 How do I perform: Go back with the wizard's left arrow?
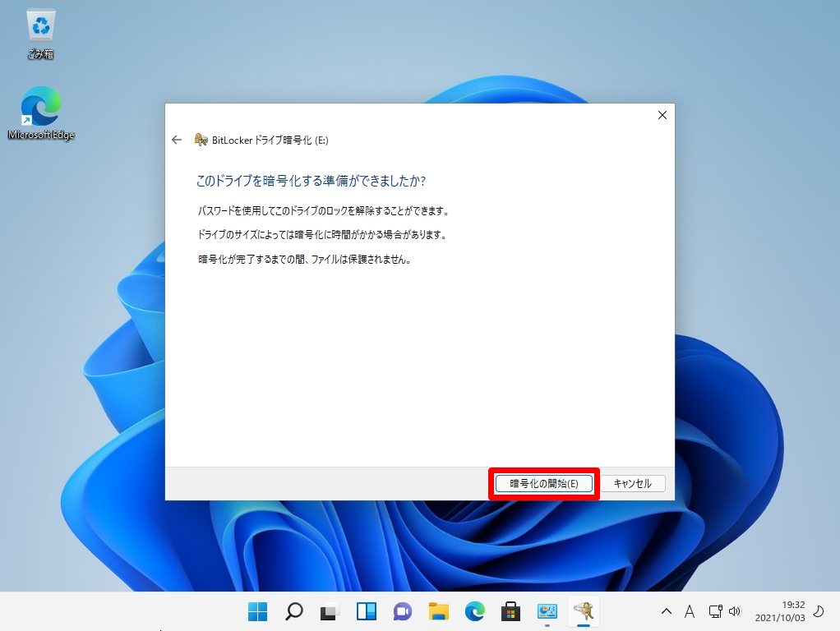177,140
